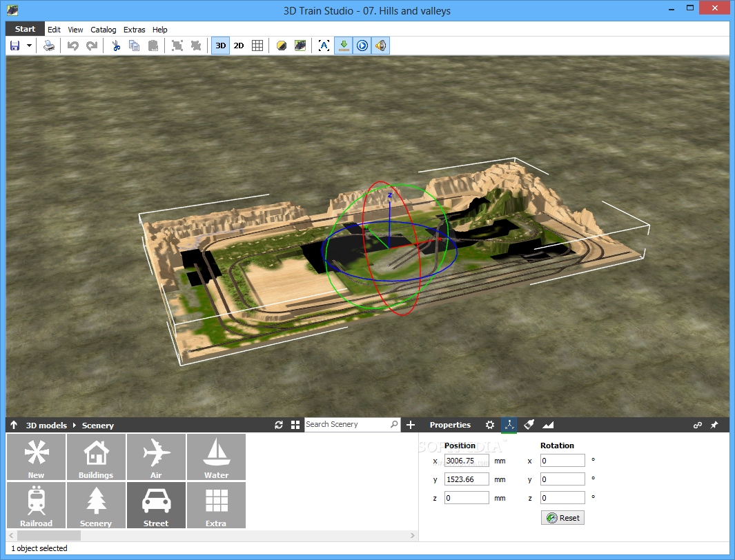
Task: Open the Buildings category tile
Action: coord(96,457)
